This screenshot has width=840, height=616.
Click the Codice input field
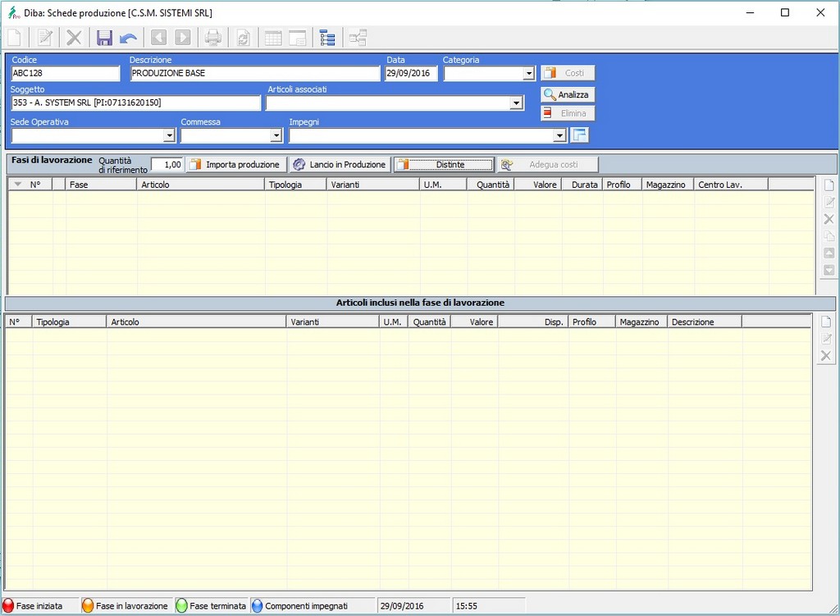pos(66,73)
